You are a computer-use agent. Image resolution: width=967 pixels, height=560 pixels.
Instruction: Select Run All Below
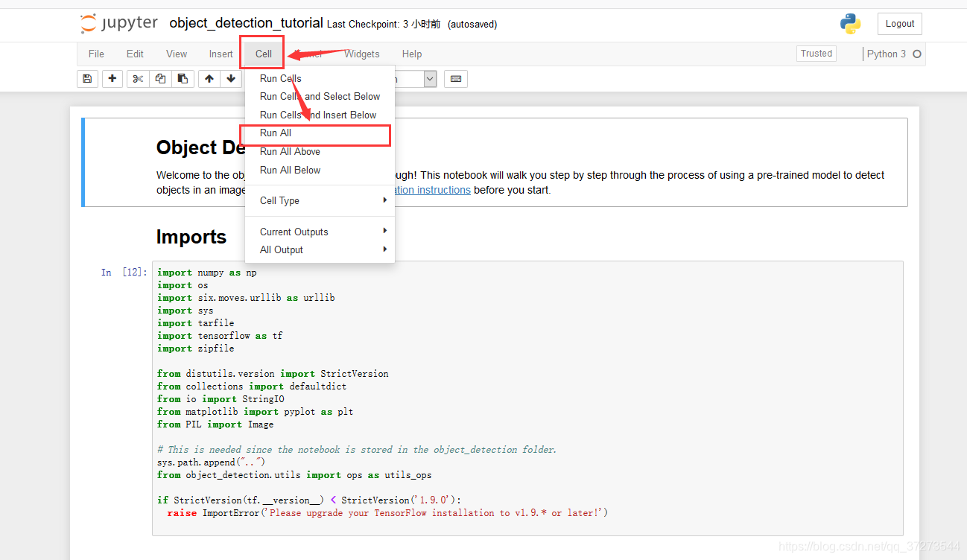[320, 170]
